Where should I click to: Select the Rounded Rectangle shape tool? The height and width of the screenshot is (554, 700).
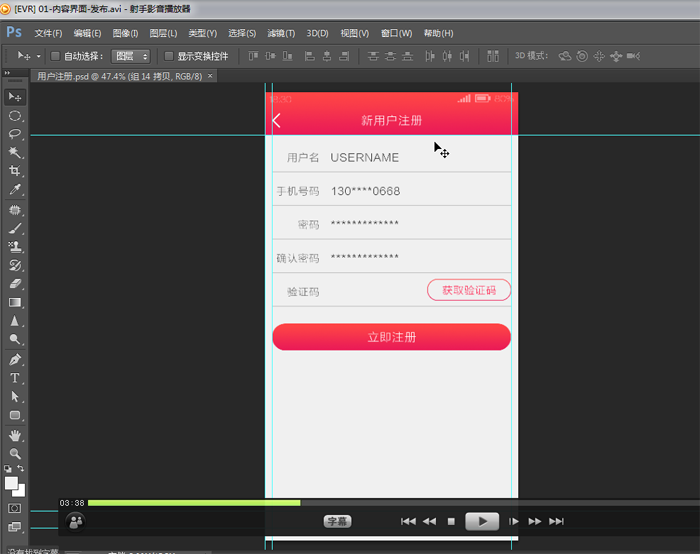pyautogui.click(x=15, y=415)
